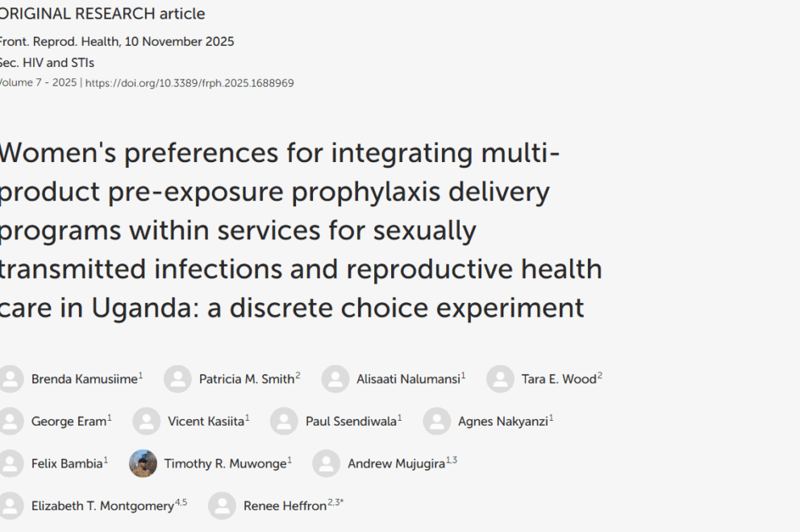The height and width of the screenshot is (532, 800).
Task: Click Patricia M. Smith's avatar icon
Action: (177, 379)
